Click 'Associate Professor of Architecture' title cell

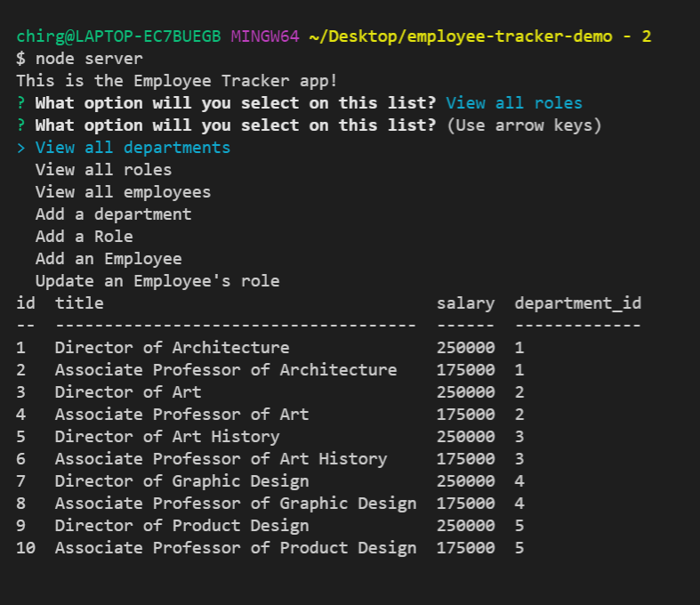(226, 370)
